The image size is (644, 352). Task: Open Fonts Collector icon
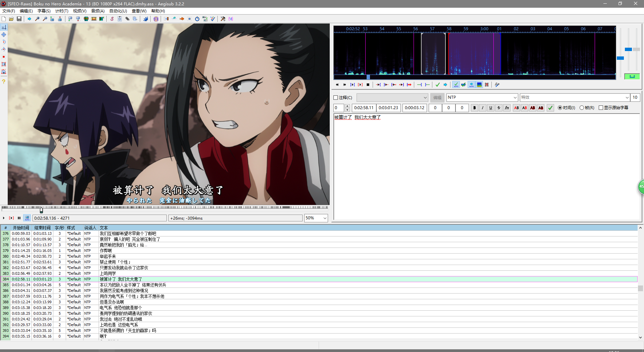point(135,19)
